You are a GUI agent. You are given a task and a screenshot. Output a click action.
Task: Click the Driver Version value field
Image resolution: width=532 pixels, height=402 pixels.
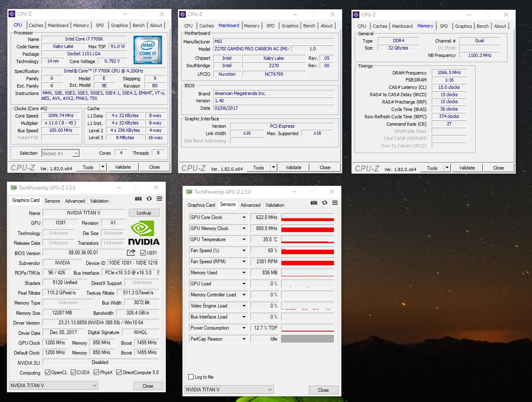coord(100,323)
